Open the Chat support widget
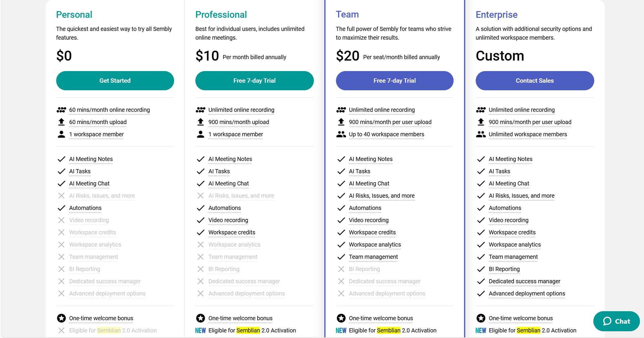The width and height of the screenshot is (644, 338). (x=616, y=321)
